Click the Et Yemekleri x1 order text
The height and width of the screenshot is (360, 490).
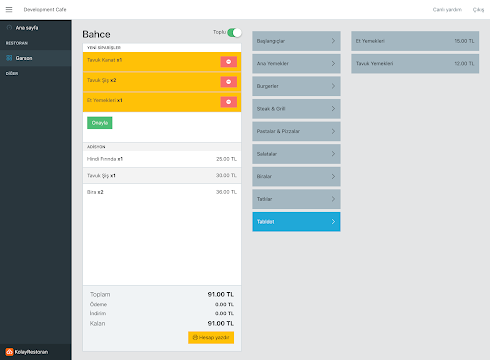tap(104, 100)
